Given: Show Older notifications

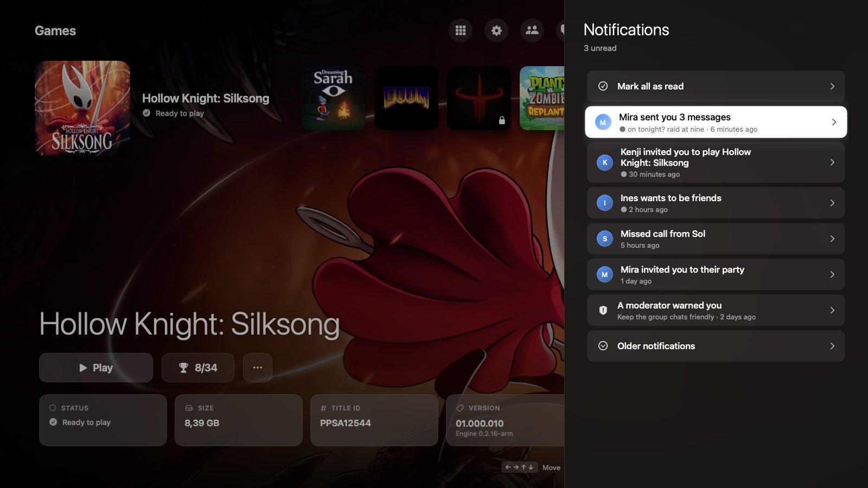Looking at the screenshot, I should coord(716,346).
